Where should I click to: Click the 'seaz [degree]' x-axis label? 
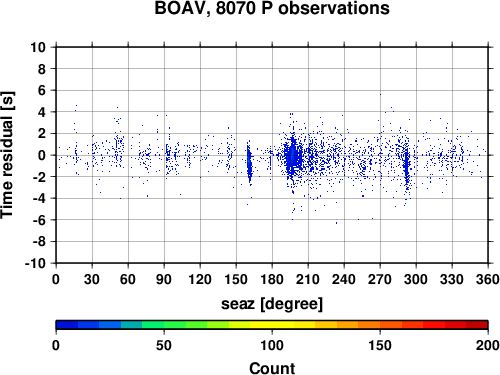coord(272,304)
